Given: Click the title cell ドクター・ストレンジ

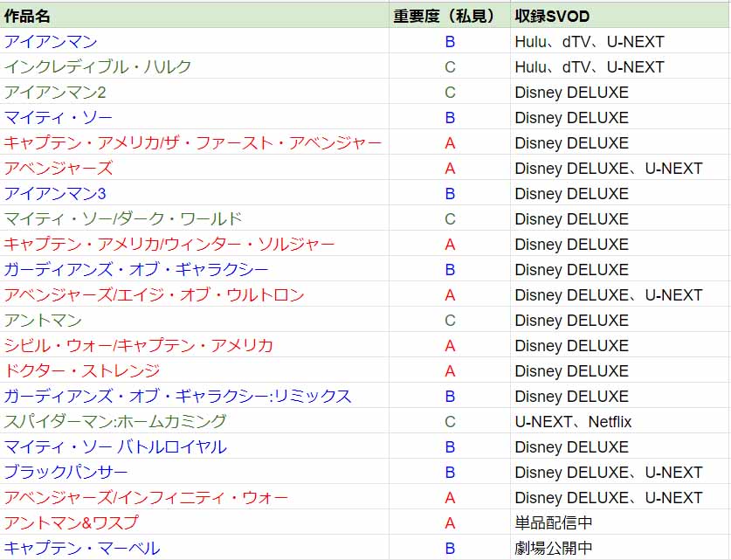Looking at the screenshot, I should point(195,370).
